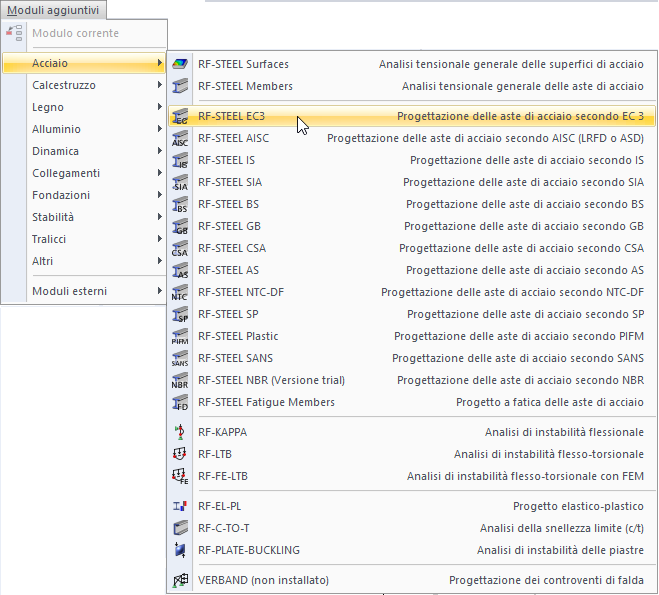659x595 pixels.
Task: Click 'Progettazione delle aste di acciaio secondo SIA'
Action: (523, 182)
